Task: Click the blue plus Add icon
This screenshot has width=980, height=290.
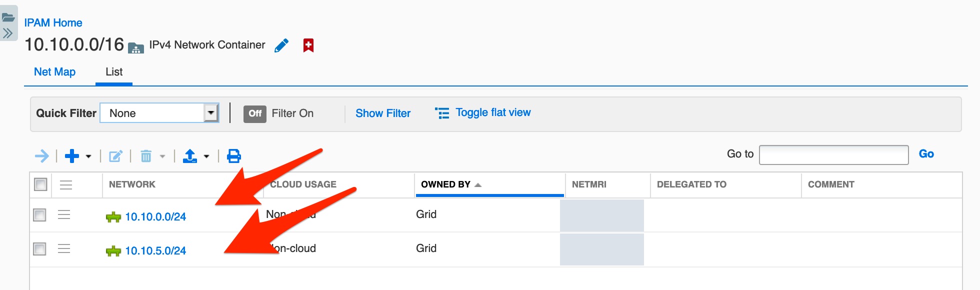Action: (x=72, y=156)
